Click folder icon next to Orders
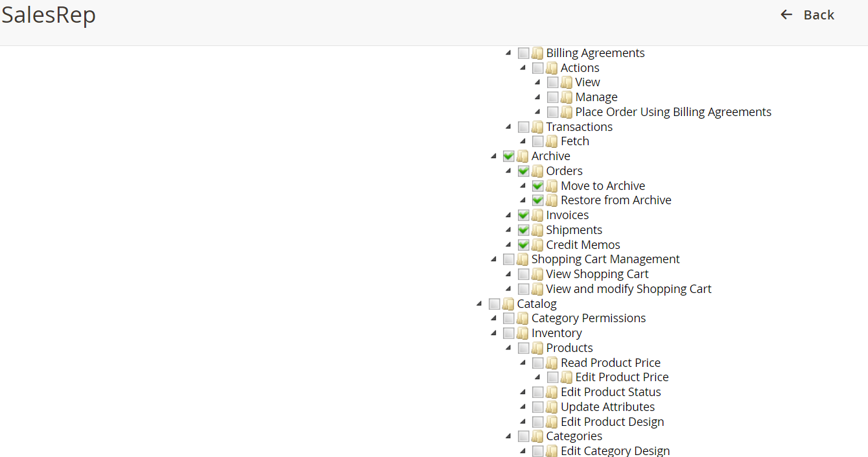This screenshot has width=868, height=457. point(537,171)
